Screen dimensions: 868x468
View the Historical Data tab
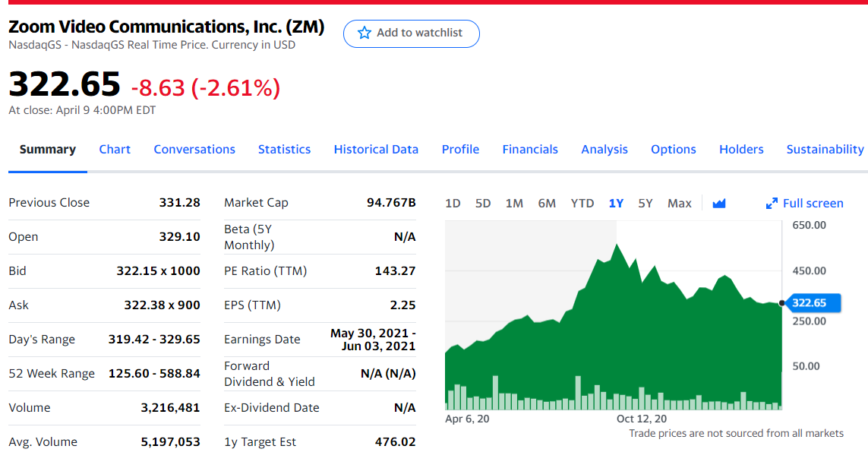(376, 149)
